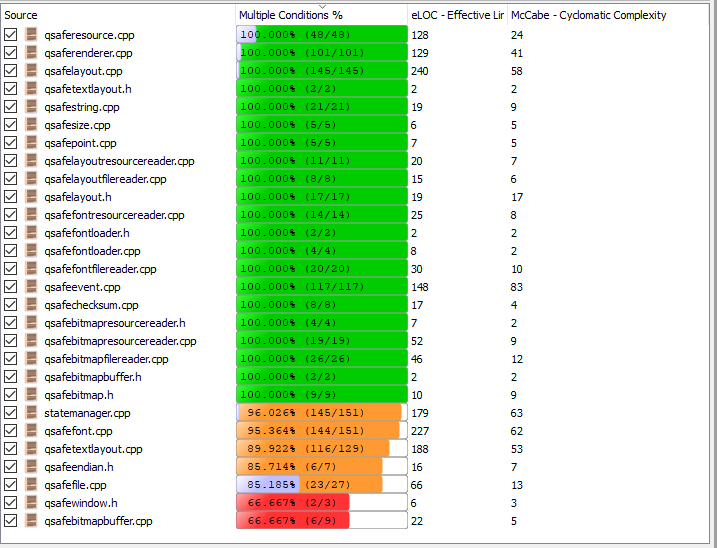This screenshot has height=548, width=717.
Task: Click the red 66.667% bar for qsafewindow.h
Action: (x=293, y=503)
